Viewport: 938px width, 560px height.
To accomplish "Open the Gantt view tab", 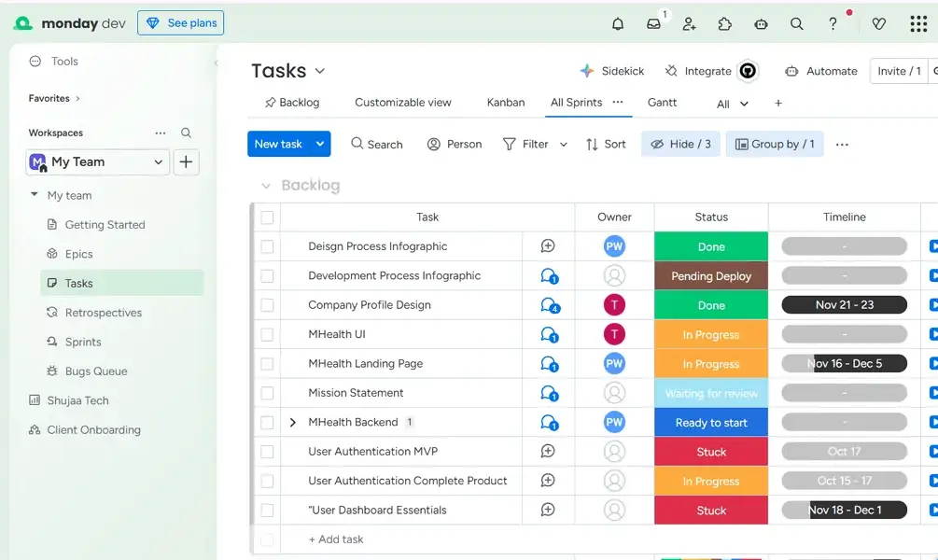I will pyautogui.click(x=662, y=103).
